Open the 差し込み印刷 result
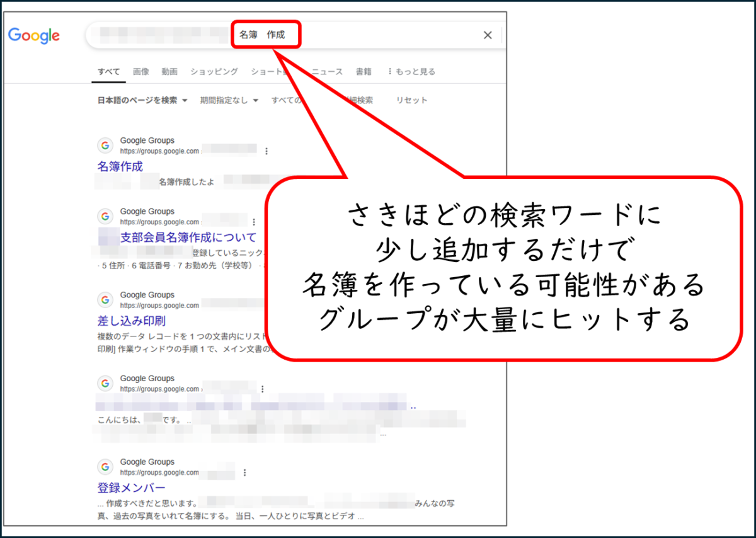The image size is (756, 538). pyautogui.click(x=132, y=321)
